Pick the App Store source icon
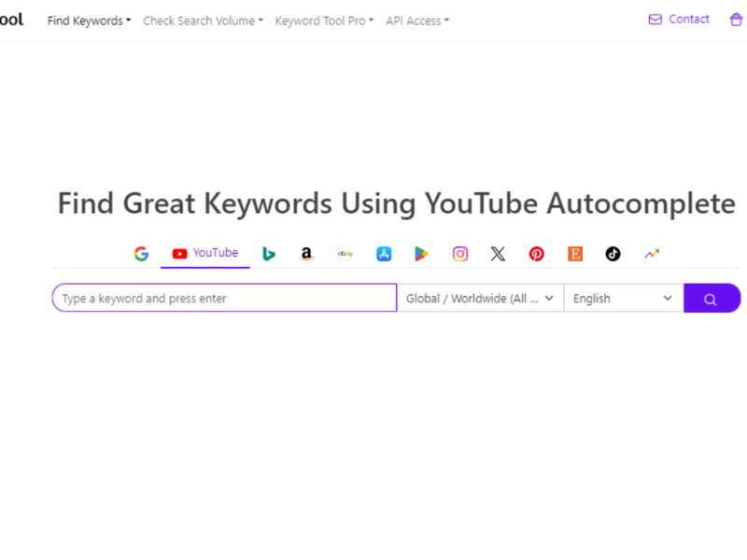 click(383, 253)
